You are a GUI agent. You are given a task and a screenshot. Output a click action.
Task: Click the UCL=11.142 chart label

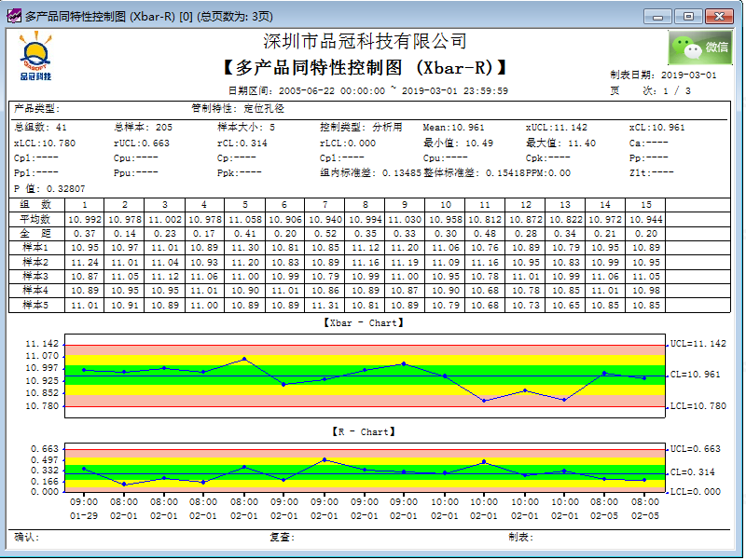[x=698, y=344]
